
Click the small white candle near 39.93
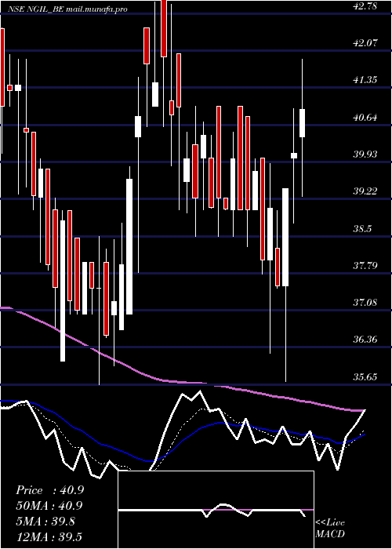pos(294,155)
